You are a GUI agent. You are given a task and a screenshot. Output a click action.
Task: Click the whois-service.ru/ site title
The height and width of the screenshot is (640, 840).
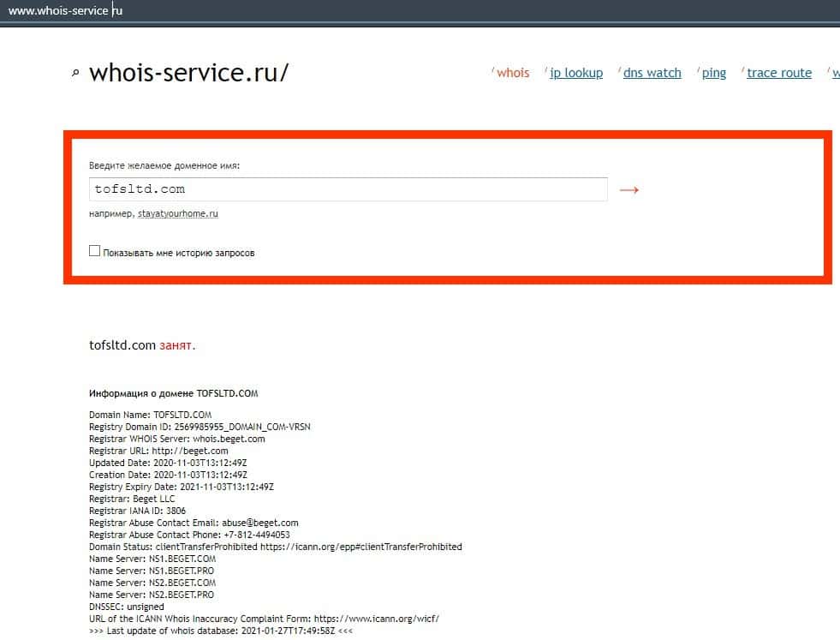[188, 73]
